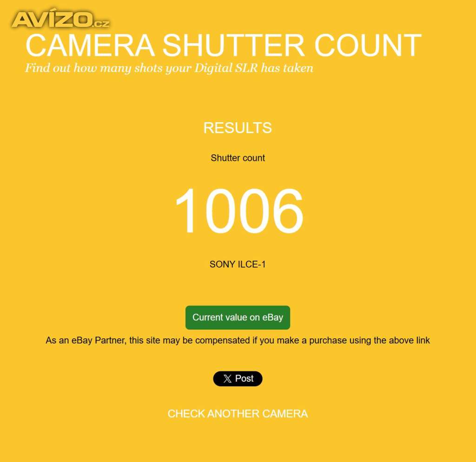Screen dimensions: 476x462
Task: Click the Shutter count label
Action: pos(238,158)
